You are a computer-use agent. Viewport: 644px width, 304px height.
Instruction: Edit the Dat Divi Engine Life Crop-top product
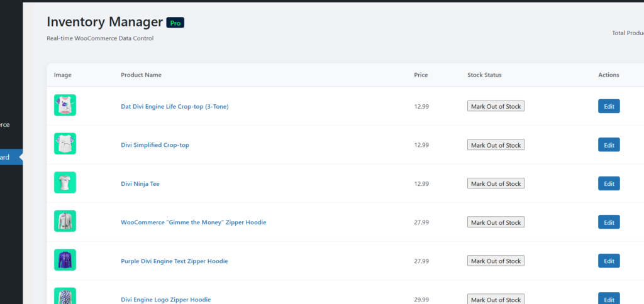[608, 106]
